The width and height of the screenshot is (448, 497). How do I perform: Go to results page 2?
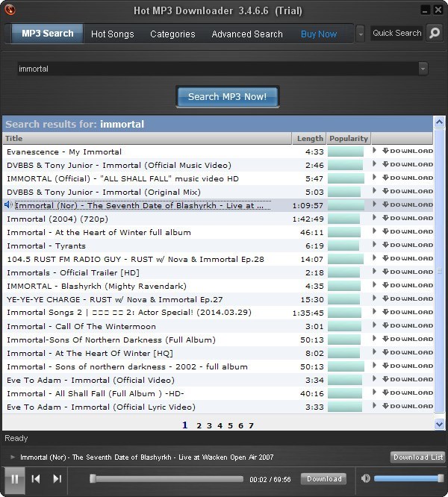pyautogui.click(x=199, y=425)
